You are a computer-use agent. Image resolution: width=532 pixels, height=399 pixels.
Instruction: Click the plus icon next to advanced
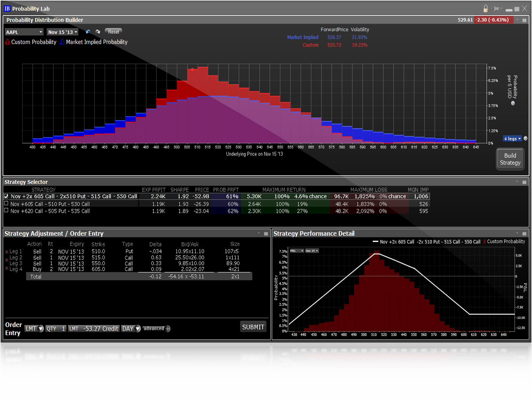click(168, 329)
